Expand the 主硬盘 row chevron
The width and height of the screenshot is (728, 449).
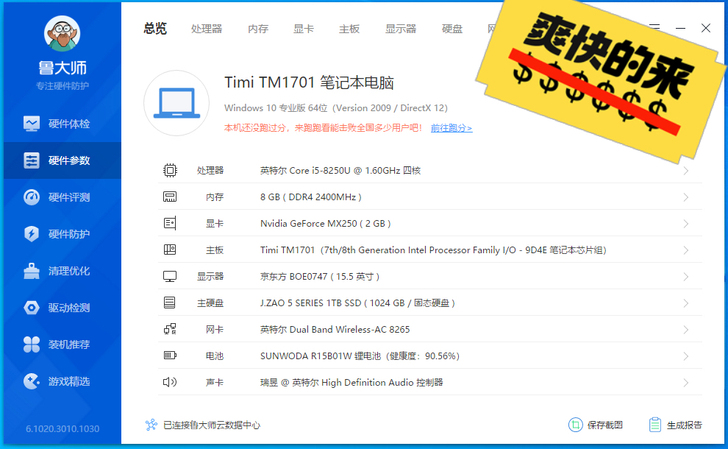686,303
